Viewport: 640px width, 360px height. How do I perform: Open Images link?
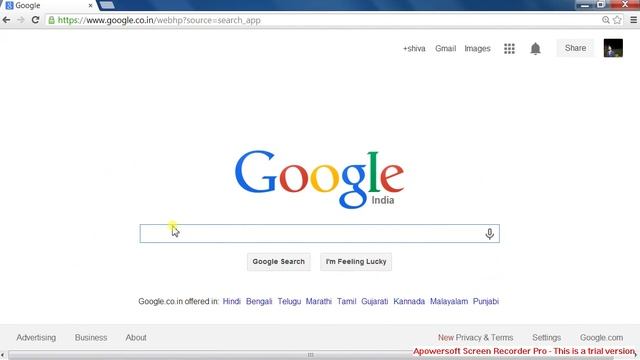[x=477, y=49]
